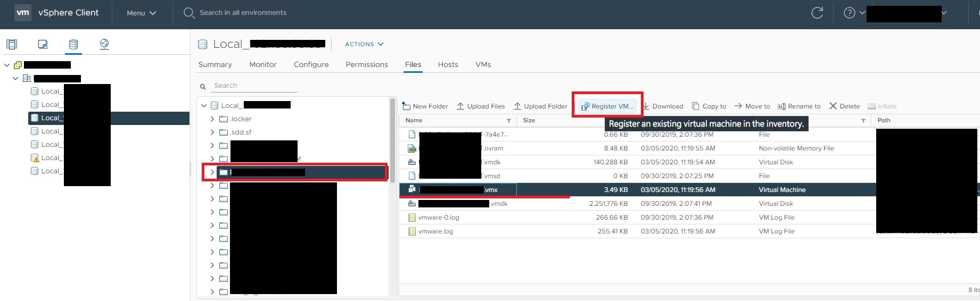Click the refresh icon in header
The height and width of the screenshot is (301, 980).
click(x=817, y=13)
